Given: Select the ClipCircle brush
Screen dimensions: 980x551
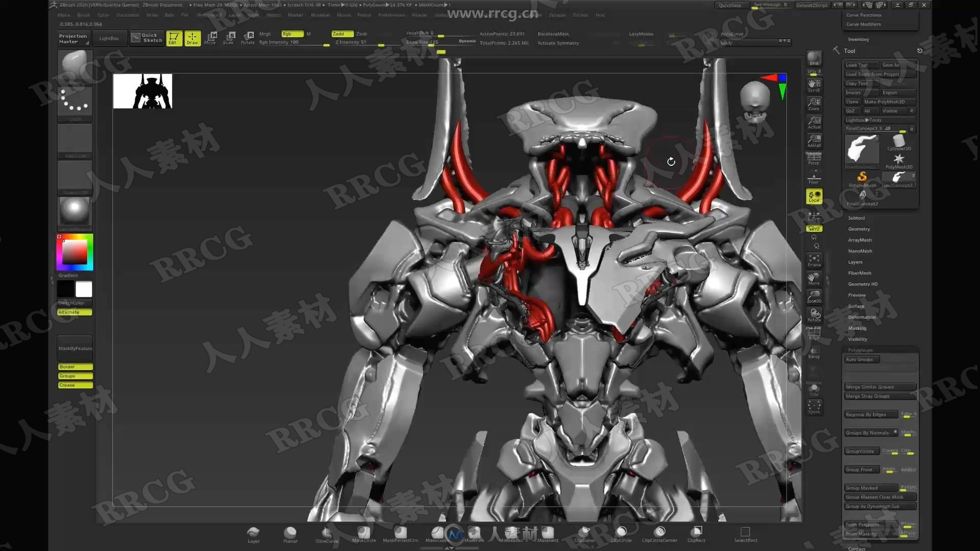Looking at the screenshot, I should click(621, 534).
